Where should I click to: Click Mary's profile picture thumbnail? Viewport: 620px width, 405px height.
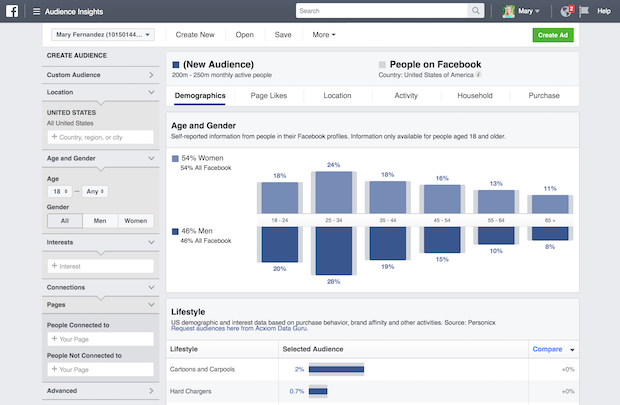tap(509, 11)
